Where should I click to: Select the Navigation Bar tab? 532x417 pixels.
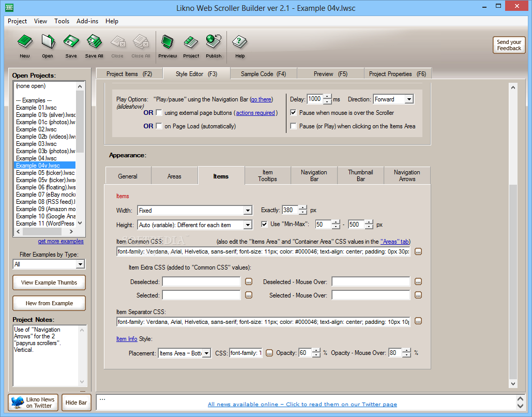[314, 175]
